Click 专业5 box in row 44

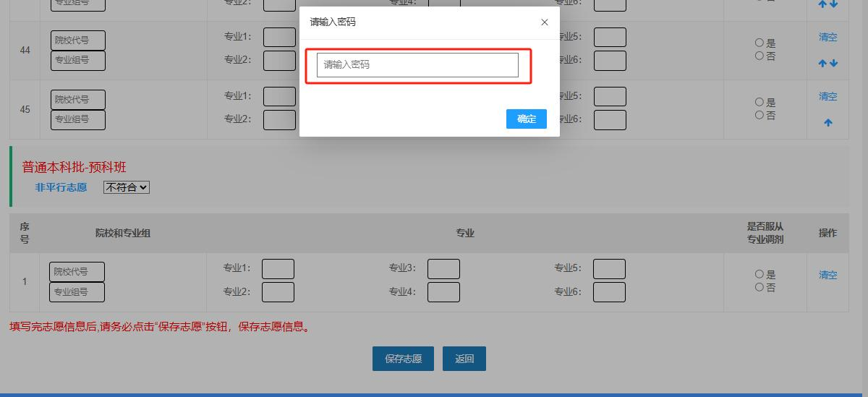(x=610, y=37)
